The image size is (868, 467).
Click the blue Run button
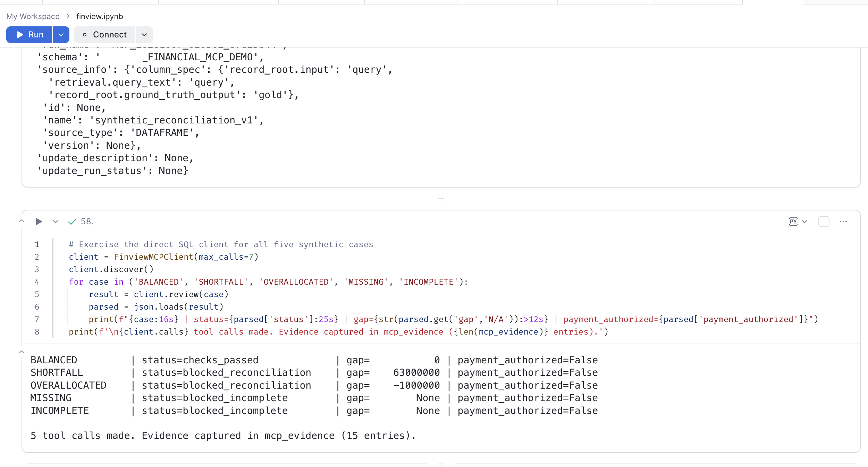click(x=30, y=35)
